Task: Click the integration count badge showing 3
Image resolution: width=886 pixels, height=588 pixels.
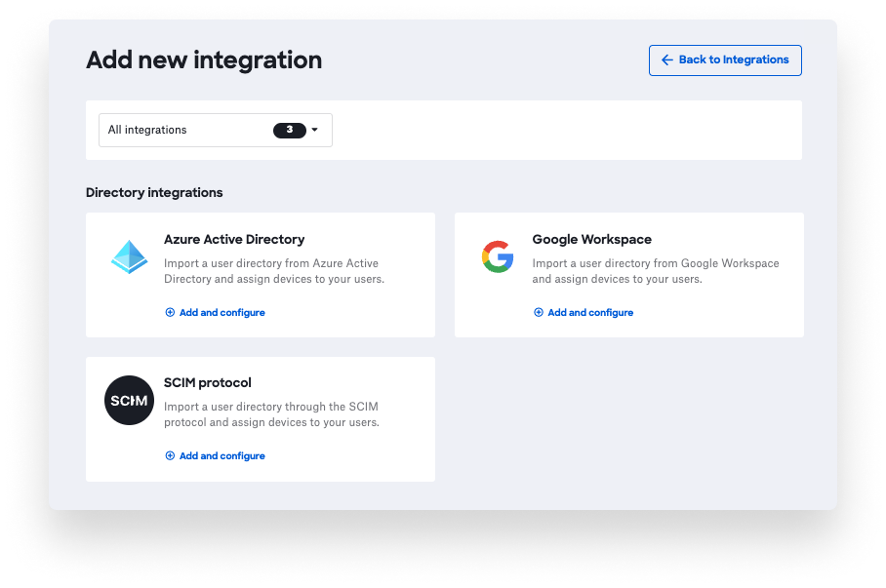Action: [290, 130]
